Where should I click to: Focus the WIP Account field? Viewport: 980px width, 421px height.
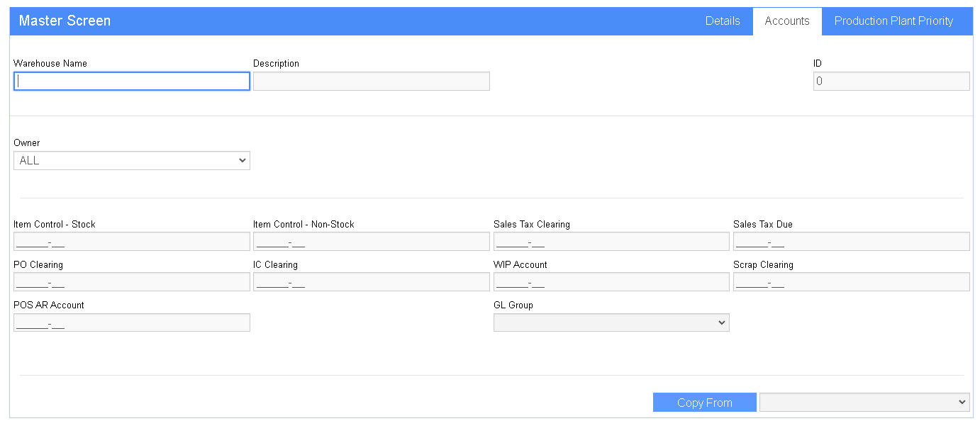[611, 282]
